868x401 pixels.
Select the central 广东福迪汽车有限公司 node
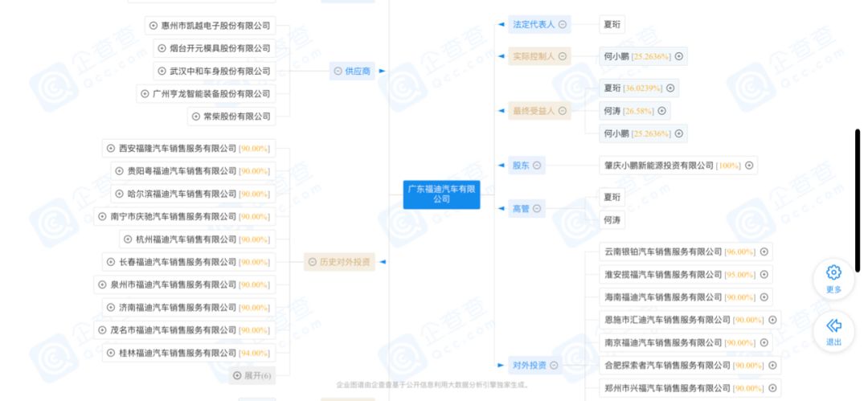pyautogui.click(x=442, y=194)
